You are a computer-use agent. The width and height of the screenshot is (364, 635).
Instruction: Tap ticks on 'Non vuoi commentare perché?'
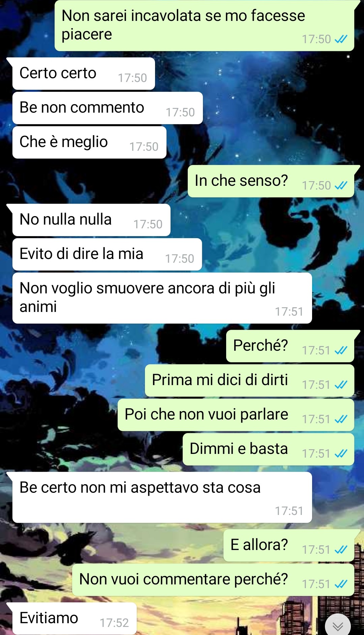(x=341, y=584)
